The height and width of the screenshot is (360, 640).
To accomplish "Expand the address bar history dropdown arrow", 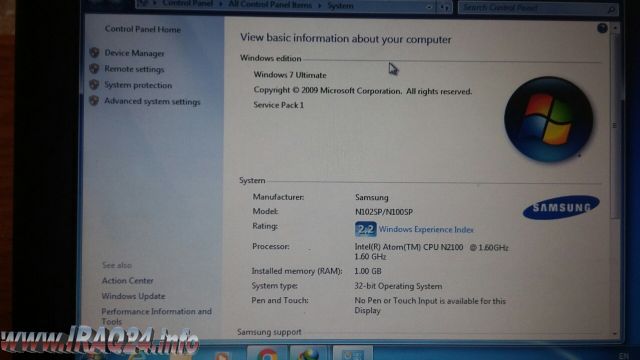I will pos(429,7).
